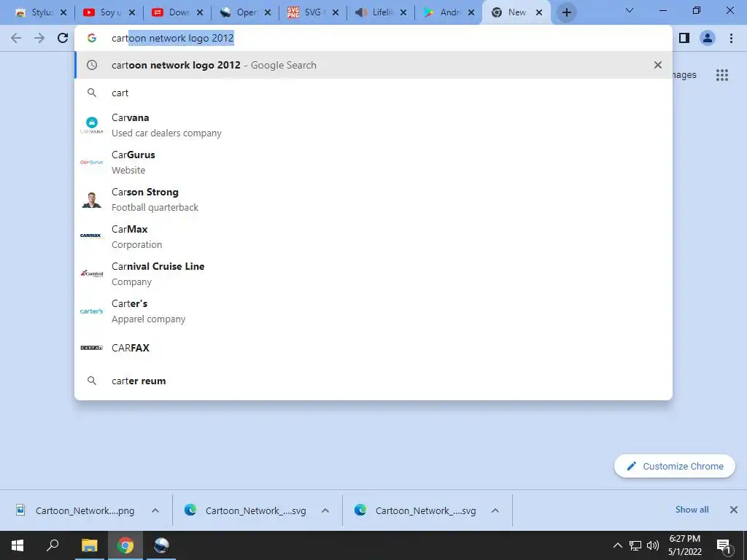Expand options for last svg download

pyautogui.click(x=495, y=510)
